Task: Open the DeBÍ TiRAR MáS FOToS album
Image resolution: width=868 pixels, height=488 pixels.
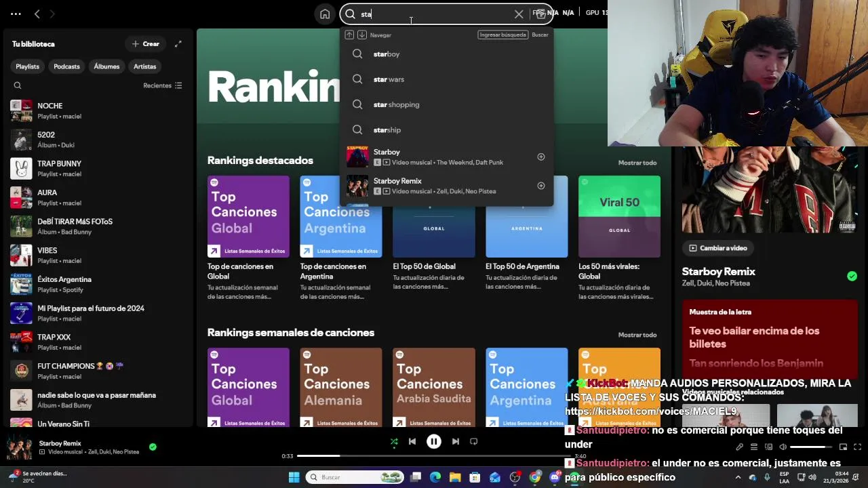Action: point(98,226)
